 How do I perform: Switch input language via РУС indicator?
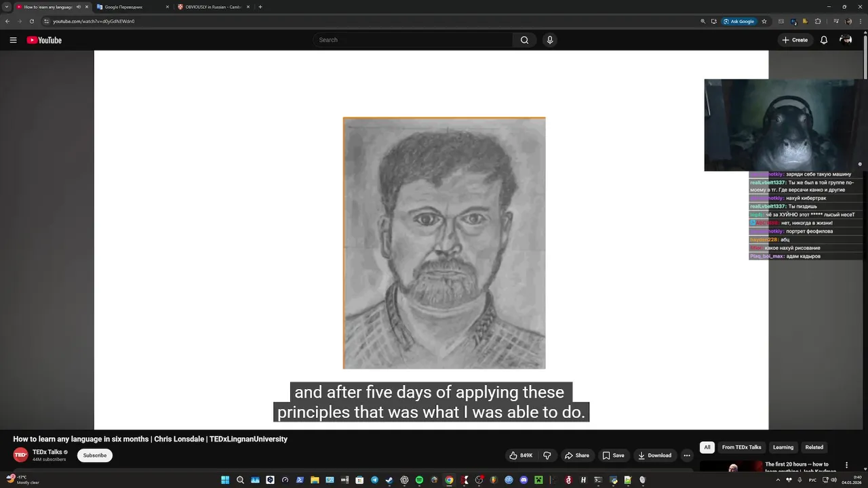point(812,480)
